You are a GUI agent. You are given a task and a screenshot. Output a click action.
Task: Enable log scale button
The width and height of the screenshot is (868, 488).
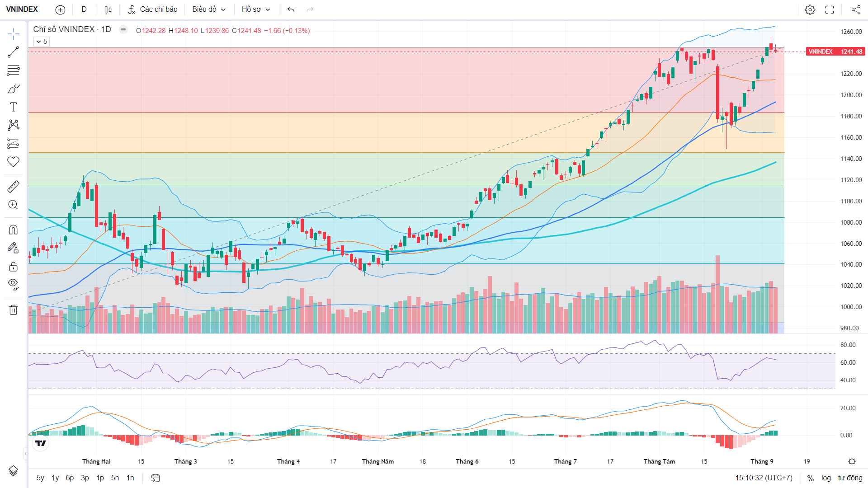tap(826, 478)
